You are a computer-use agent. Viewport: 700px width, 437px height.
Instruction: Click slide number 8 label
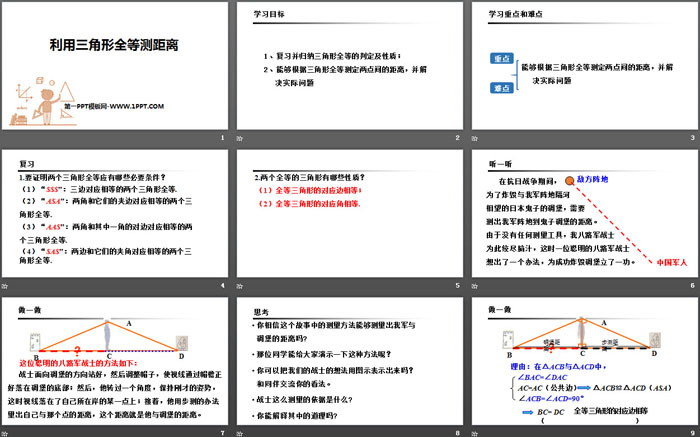tap(457, 433)
